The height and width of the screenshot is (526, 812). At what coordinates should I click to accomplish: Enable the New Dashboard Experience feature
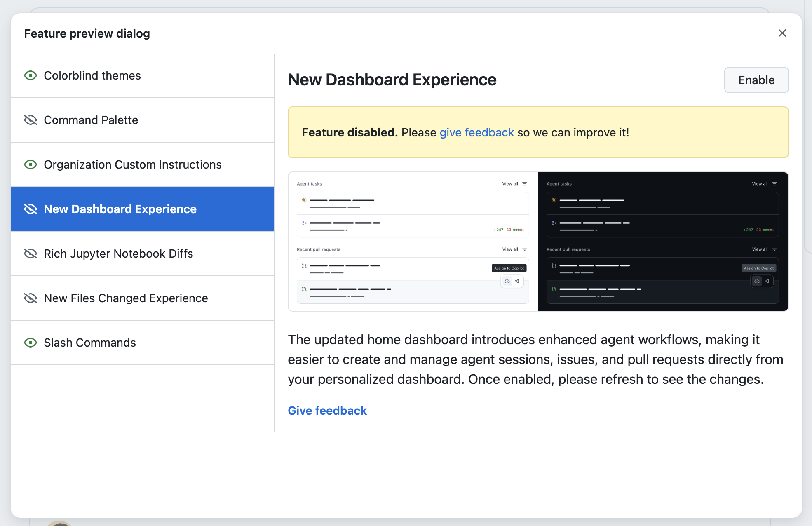(x=756, y=80)
